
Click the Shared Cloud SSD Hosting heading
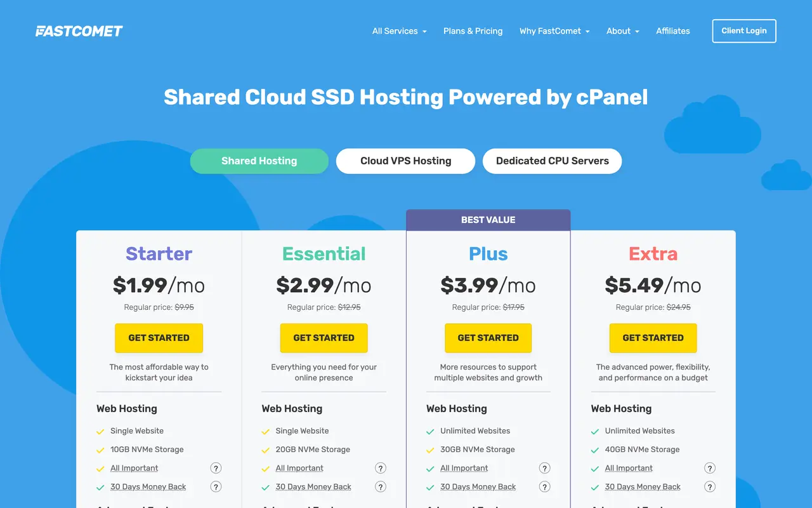pyautogui.click(x=406, y=97)
